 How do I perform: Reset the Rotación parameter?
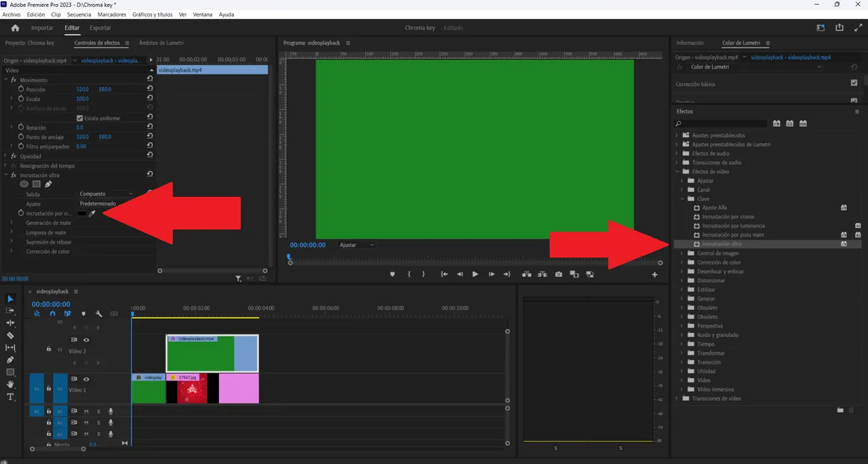[150, 127]
